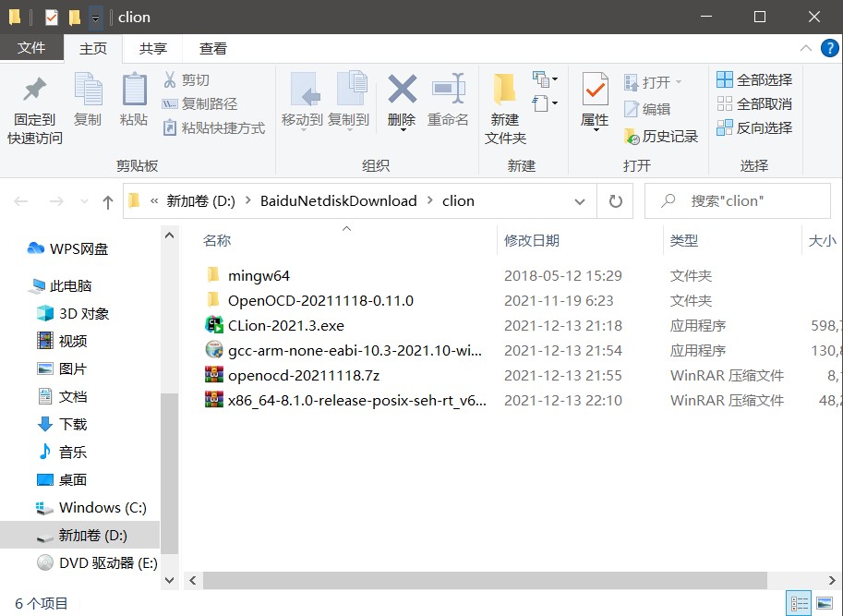Viewport: 843px width, 616px height.
Task: Select the mingw64 folder
Action: [259, 276]
